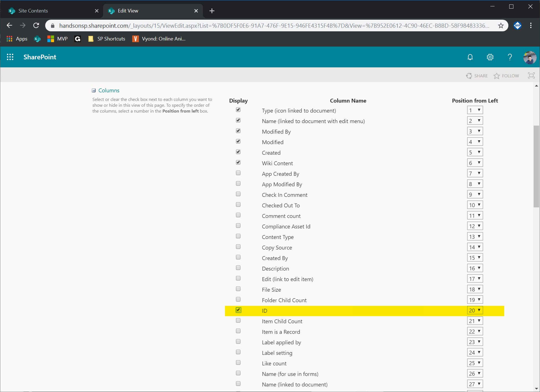
Task: Enter focus mode via the expand icon
Action: [x=531, y=75]
